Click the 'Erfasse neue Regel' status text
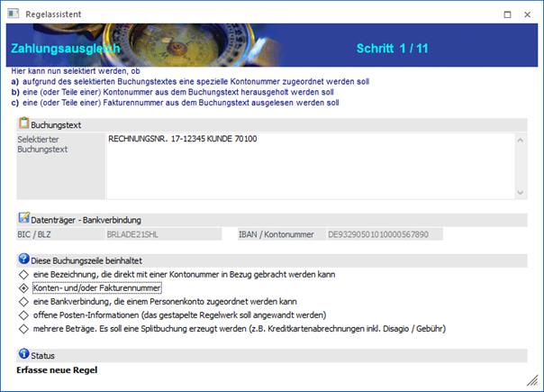This screenshot has width=544, height=392. (57, 370)
